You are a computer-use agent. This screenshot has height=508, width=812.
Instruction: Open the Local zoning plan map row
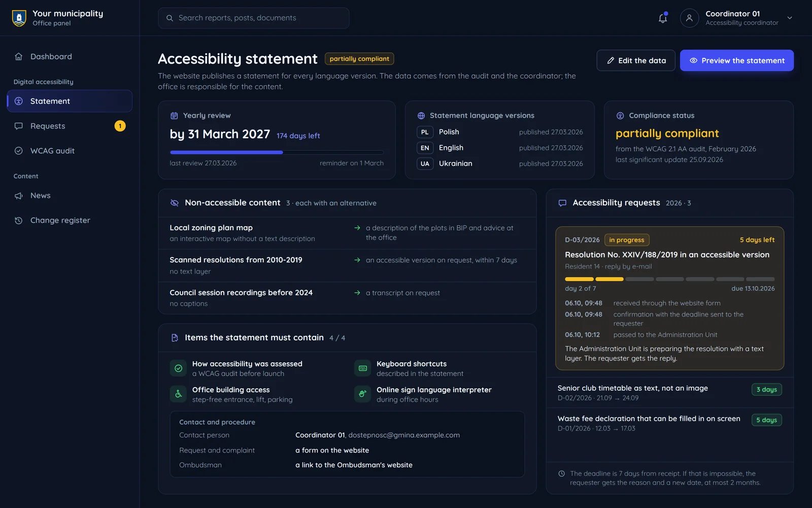pyautogui.click(x=347, y=233)
